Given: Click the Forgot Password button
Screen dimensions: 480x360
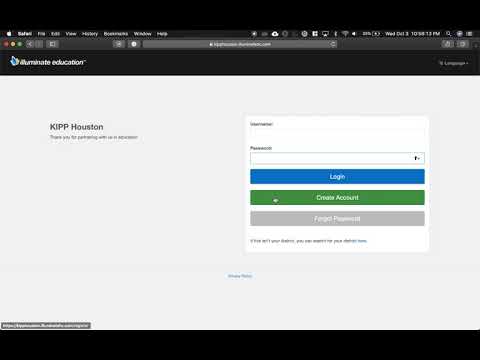Looking at the screenshot, I should [x=337, y=219].
